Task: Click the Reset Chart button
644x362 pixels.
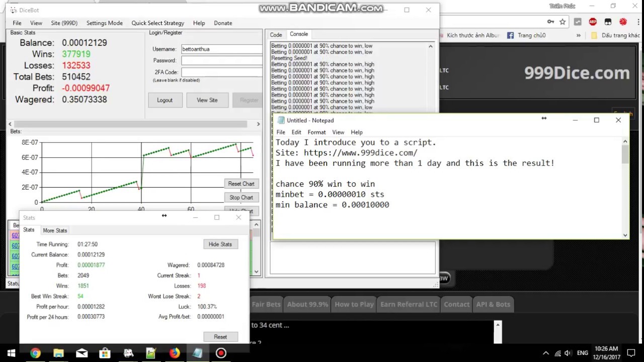Action: click(241, 184)
